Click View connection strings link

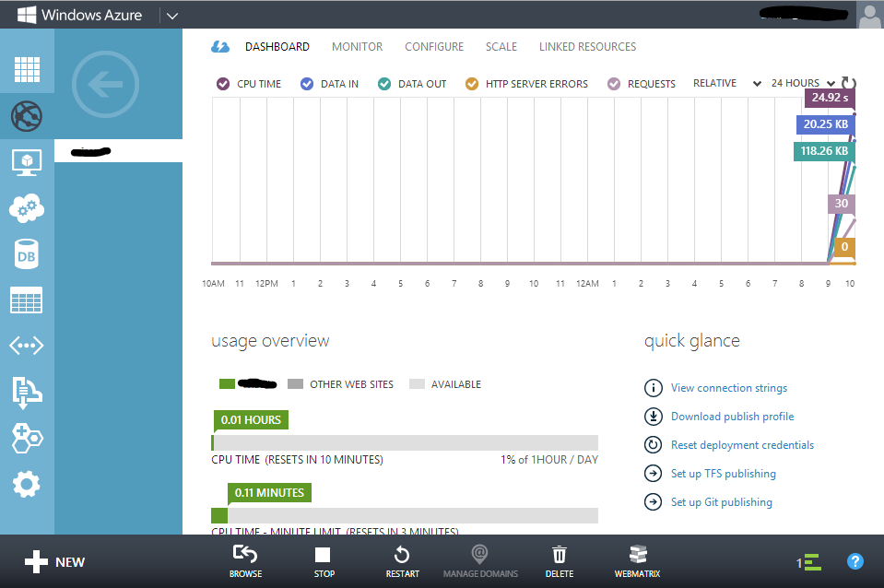pos(728,388)
